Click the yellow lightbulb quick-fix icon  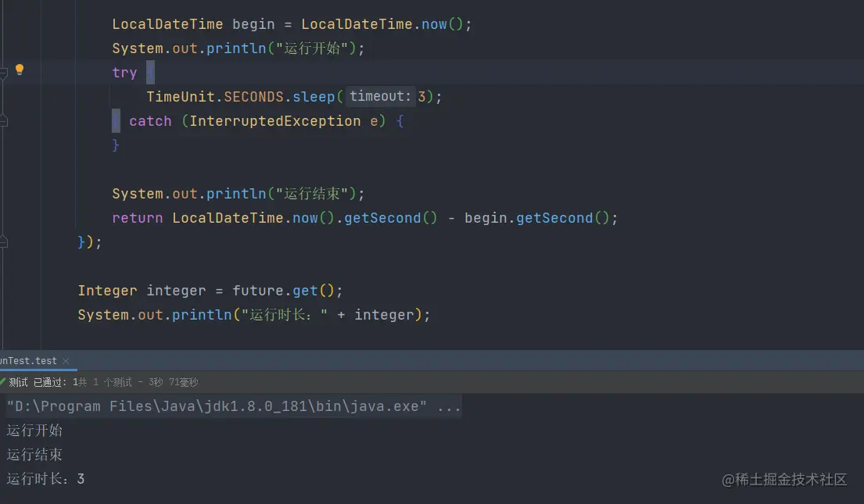20,70
